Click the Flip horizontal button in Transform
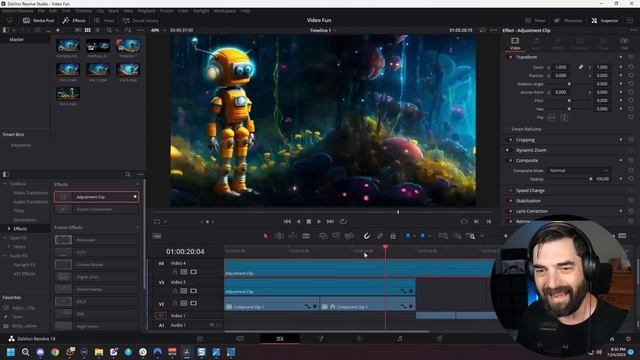 [551, 118]
